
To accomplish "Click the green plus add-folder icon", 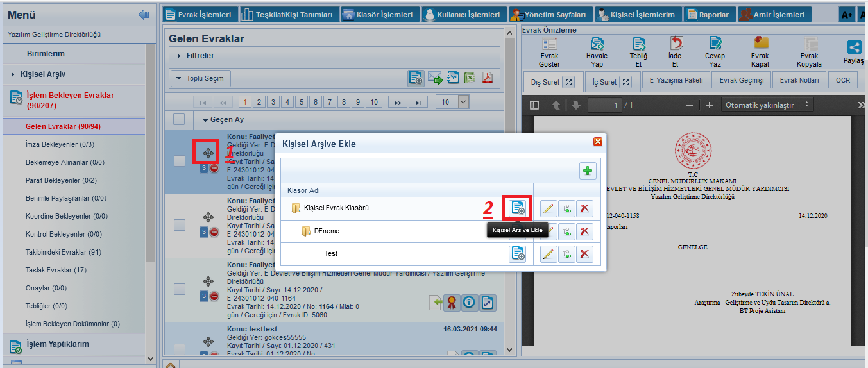I will pyautogui.click(x=588, y=171).
